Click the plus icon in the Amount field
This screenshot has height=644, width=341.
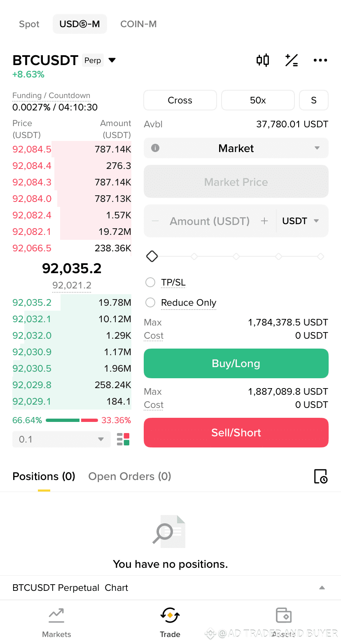pos(264,221)
